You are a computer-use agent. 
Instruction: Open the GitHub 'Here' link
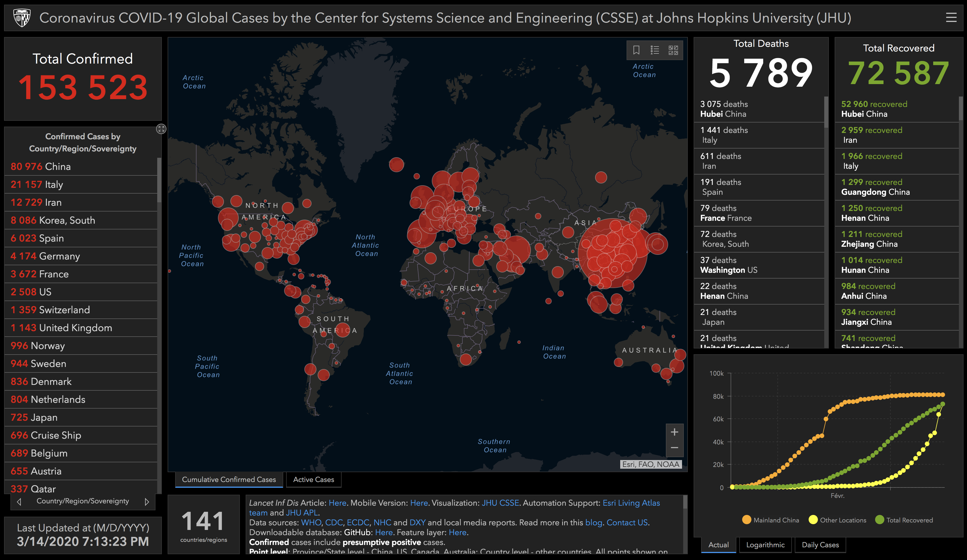[x=384, y=532]
